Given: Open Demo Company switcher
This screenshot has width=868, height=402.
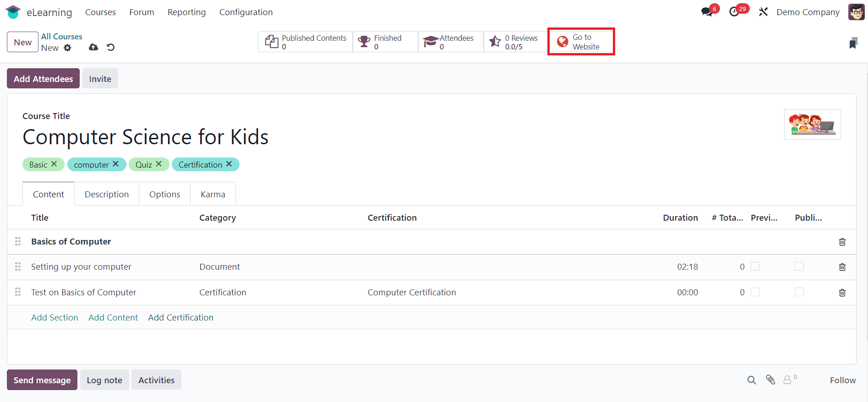Looking at the screenshot, I should 808,12.
